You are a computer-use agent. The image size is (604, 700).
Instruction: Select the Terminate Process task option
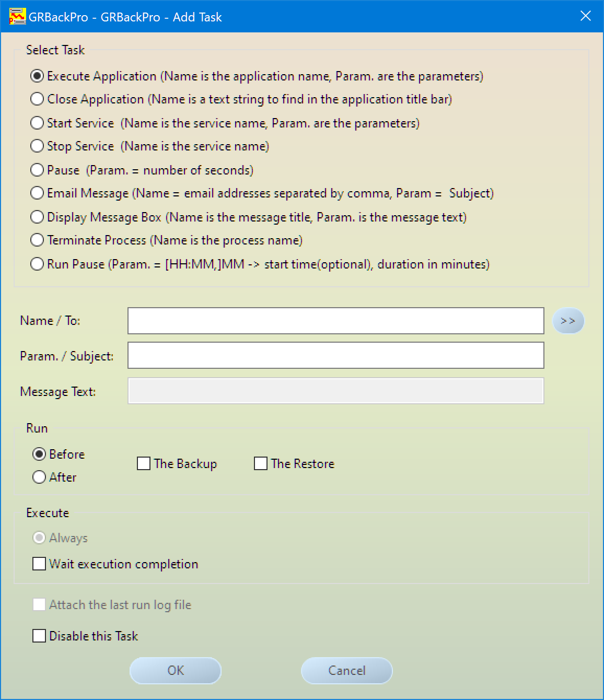(x=37, y=240)
